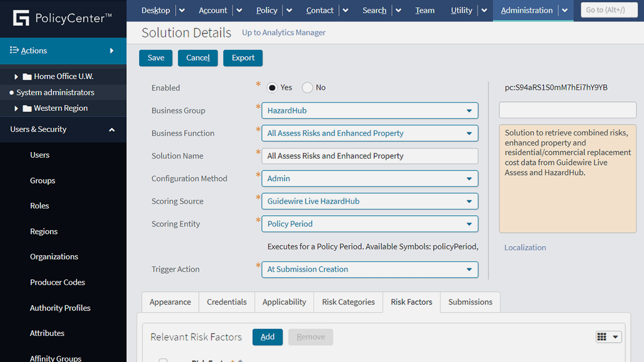Collapse the Users & Security section

pos(111,130)
